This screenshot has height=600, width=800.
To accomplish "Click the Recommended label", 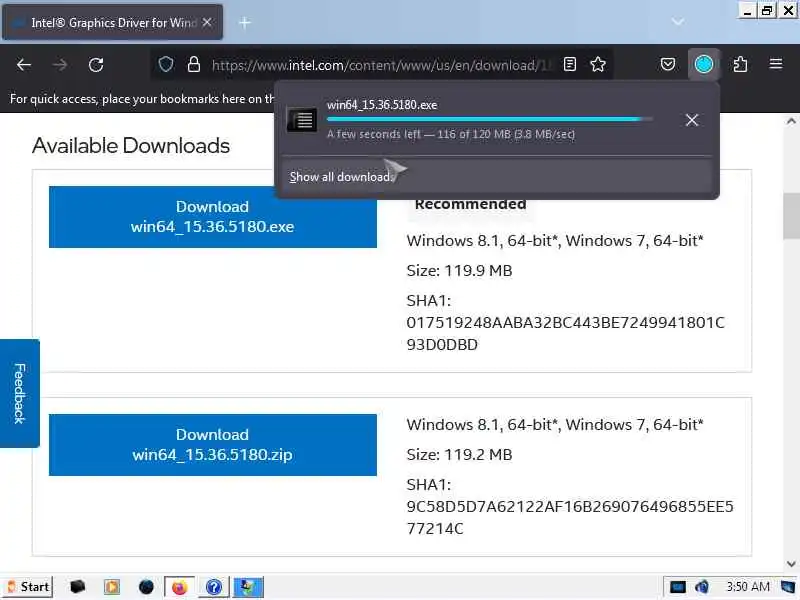I will pyautogui.click(x=470, y=204).
